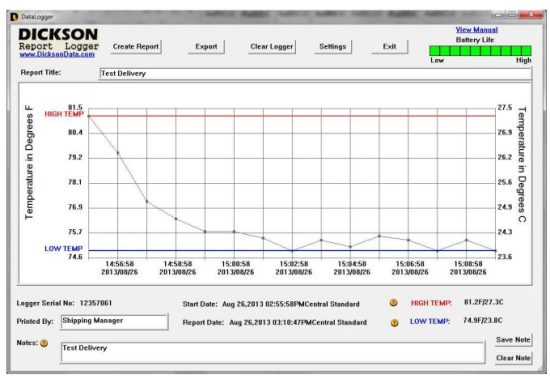Click the Export button
Screen dimensions: 550x383
pyautogui.click(x=206, y=47)
